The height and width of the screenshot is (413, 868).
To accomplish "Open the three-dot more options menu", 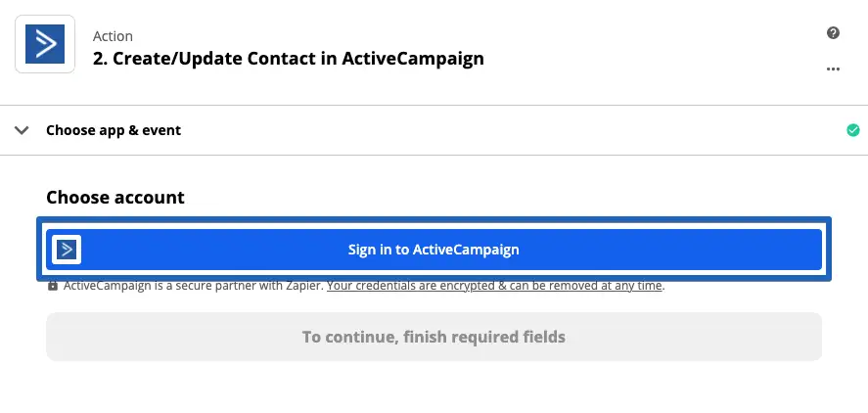I will (833, 69).
